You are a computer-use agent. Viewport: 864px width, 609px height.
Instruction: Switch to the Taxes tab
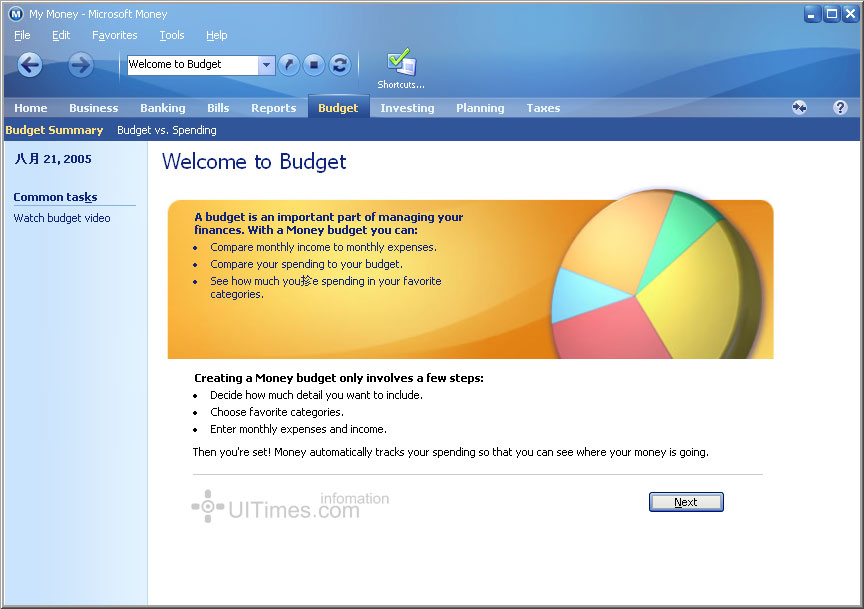(543, 108)
